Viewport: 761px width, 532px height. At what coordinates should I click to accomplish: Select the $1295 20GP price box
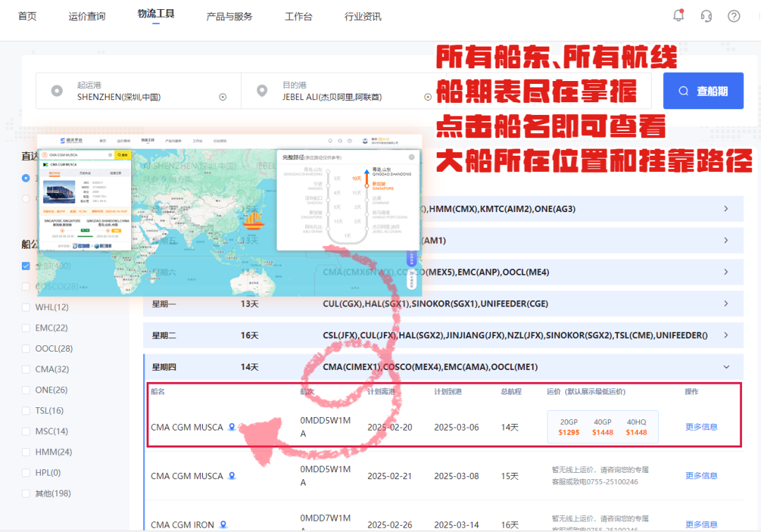tap(569, 427)
